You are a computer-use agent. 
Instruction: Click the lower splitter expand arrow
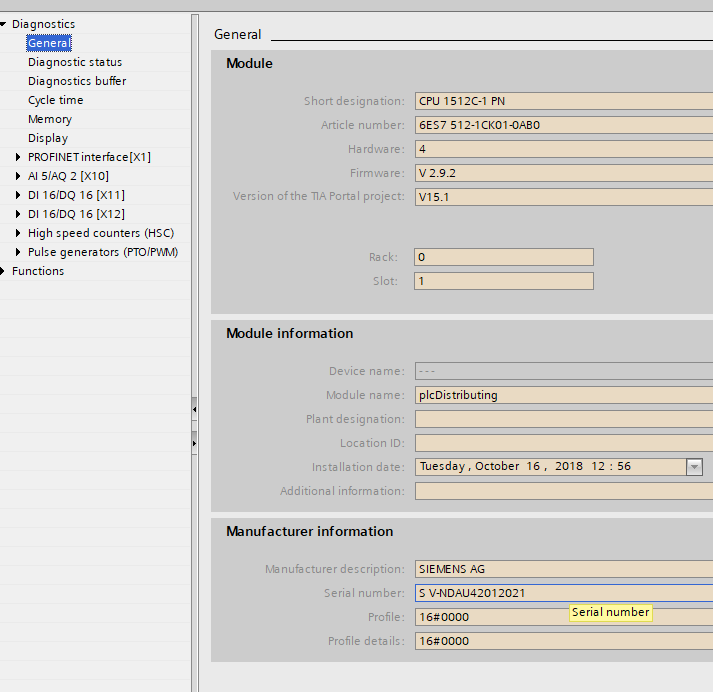(x=194, y=441)
